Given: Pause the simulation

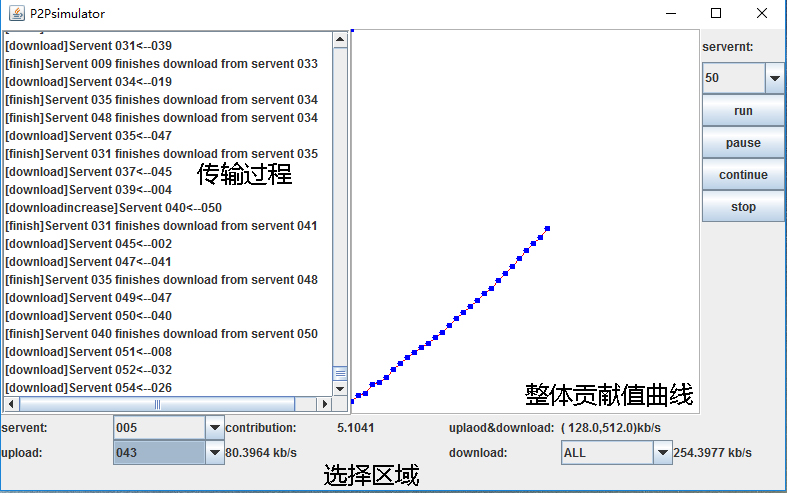Looking at the screenshot, I should click(743, 143).
